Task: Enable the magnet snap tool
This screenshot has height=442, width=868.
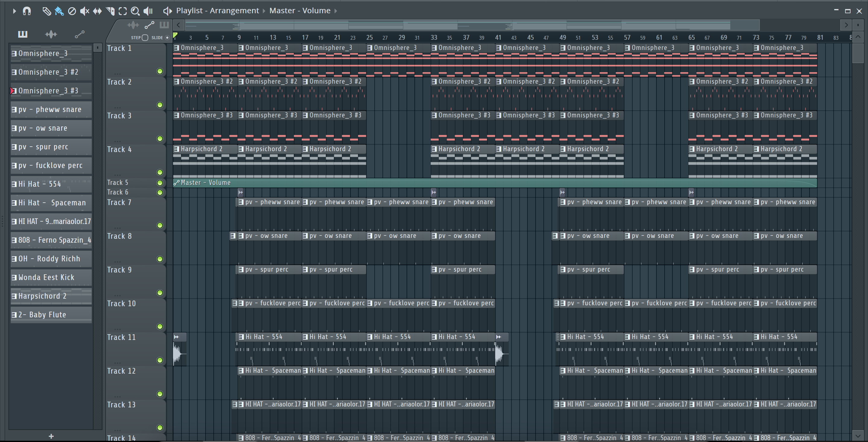Action: point(27,11)
